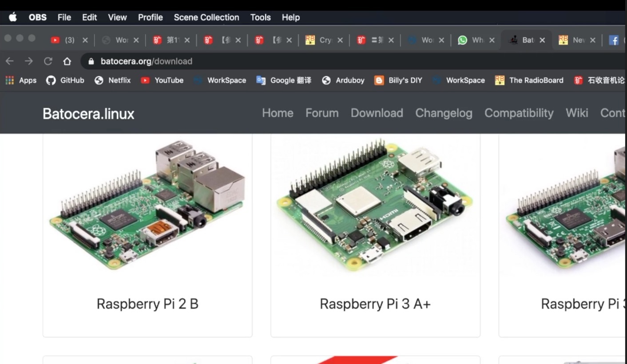
Task: Open the WorkSpace bookmark beside The RadioBoard
Action: coord(459,80)
